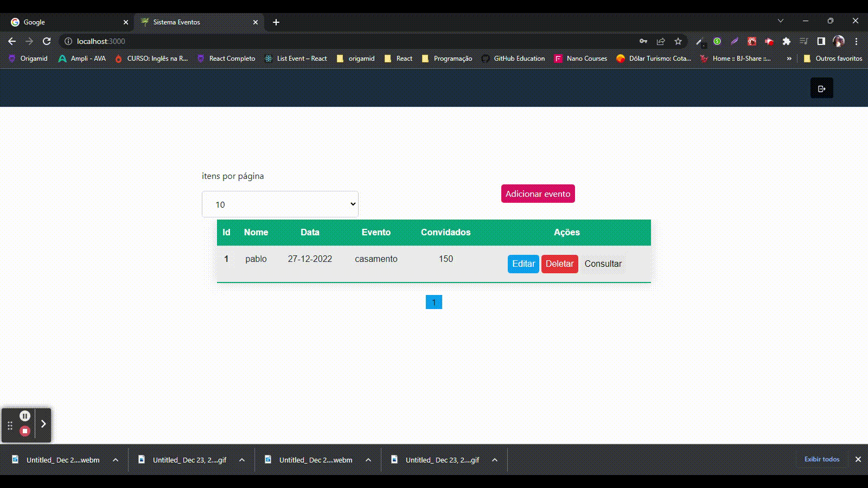
Task: Select page 1 in the pagination
Action: (433, 302)
